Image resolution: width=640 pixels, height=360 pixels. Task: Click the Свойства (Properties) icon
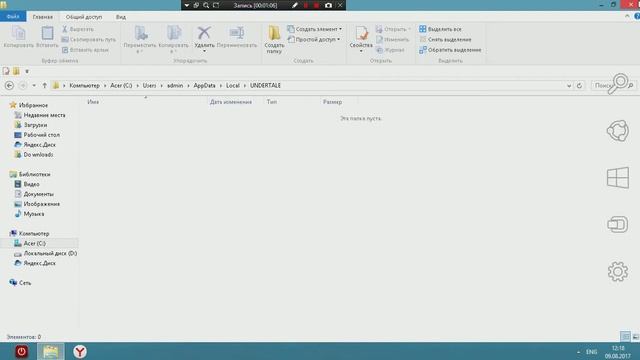tap(361, 33)
